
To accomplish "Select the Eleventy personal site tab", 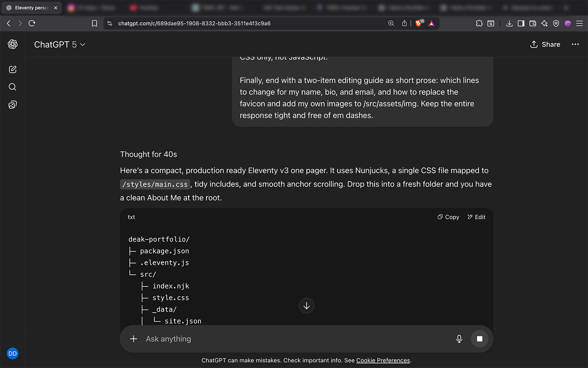I will coord(31,8).
